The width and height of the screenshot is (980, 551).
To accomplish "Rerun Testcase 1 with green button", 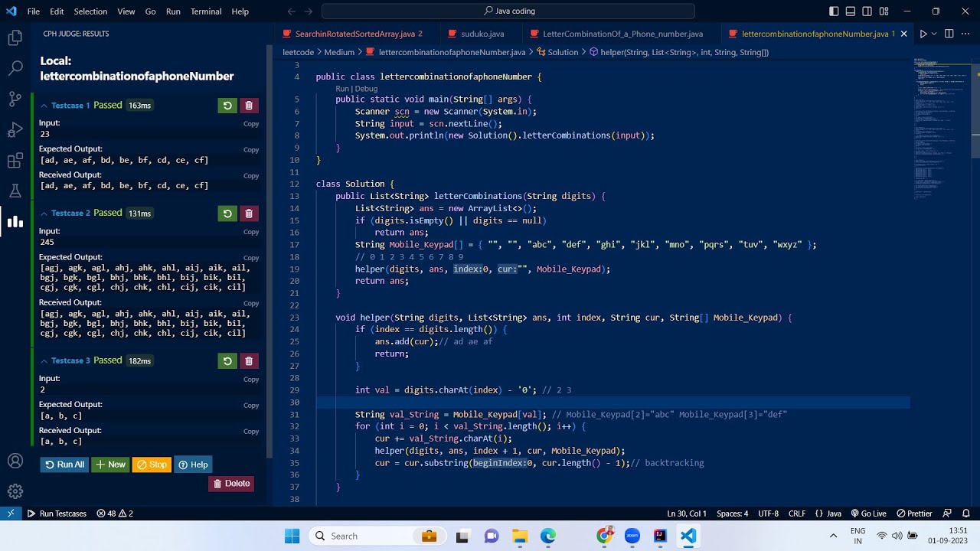I will coord(227,106).
